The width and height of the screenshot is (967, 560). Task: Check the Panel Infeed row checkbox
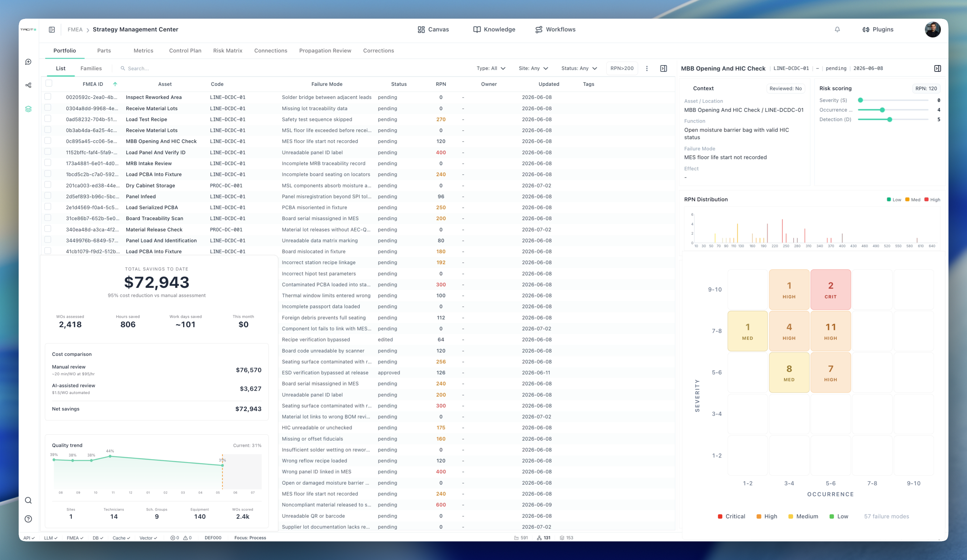coord(48,196)
